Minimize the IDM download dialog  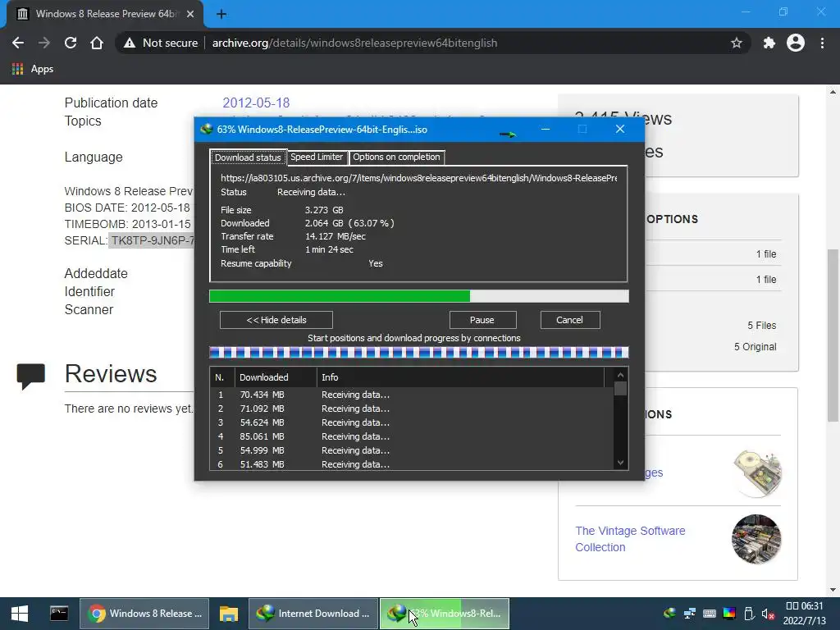[546, 129]
